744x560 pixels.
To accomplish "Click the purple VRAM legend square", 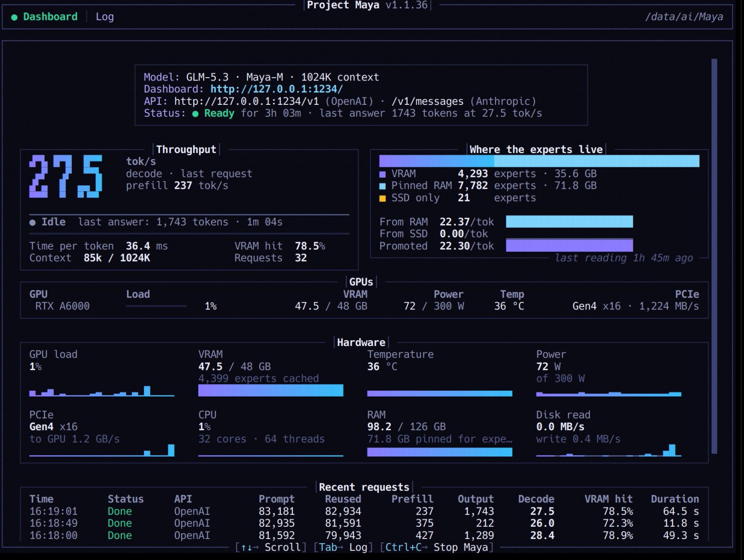I will [x=382, y=174].
